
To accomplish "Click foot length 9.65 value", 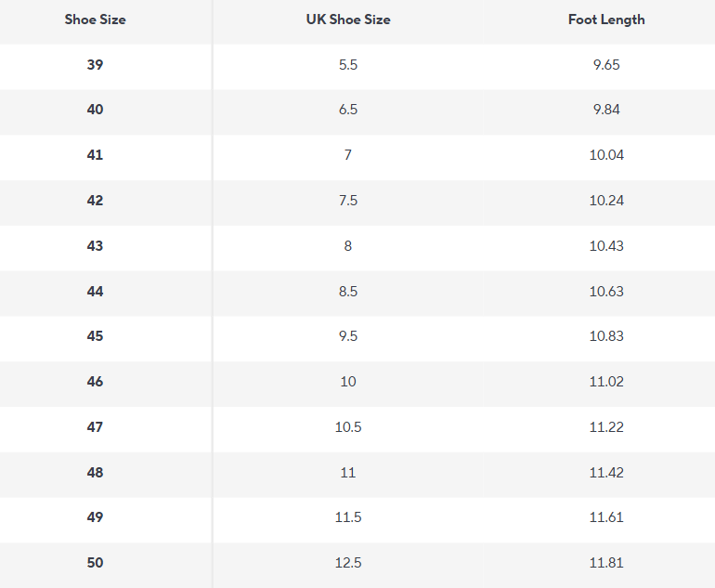I will 606,65.
